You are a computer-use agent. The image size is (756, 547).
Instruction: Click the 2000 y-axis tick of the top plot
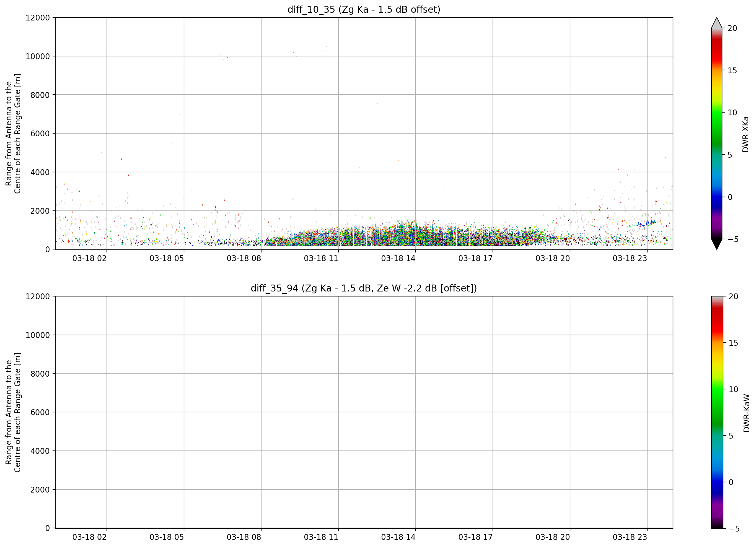coord(40,211)
